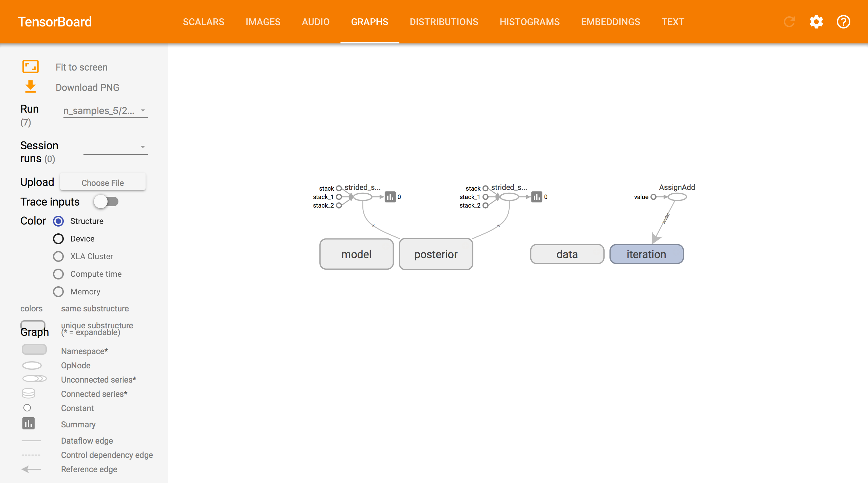Screen dimensions: 868x483
Task: Click the value constant node circle
Action: 653,197
